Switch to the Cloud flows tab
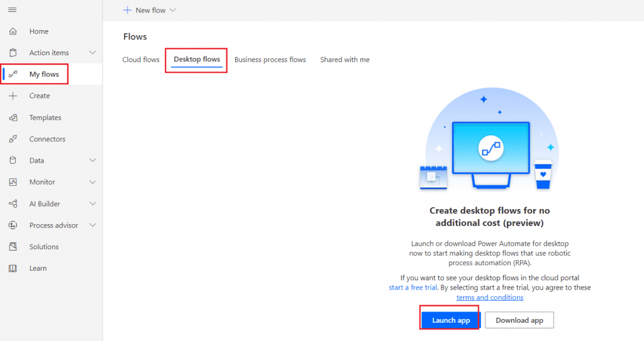The height and width of the screenshot is (341, 644). pos(141,60)
